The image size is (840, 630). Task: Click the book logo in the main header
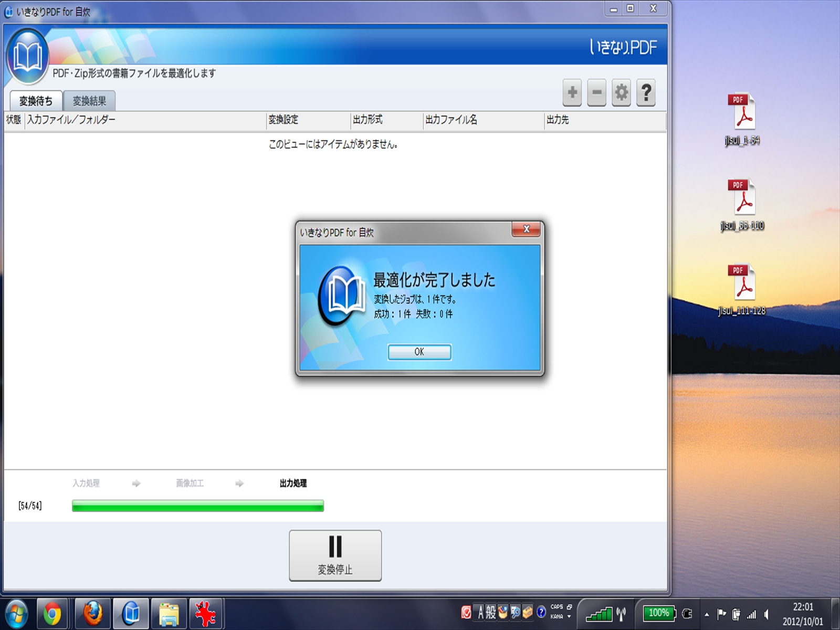(28, 57)
